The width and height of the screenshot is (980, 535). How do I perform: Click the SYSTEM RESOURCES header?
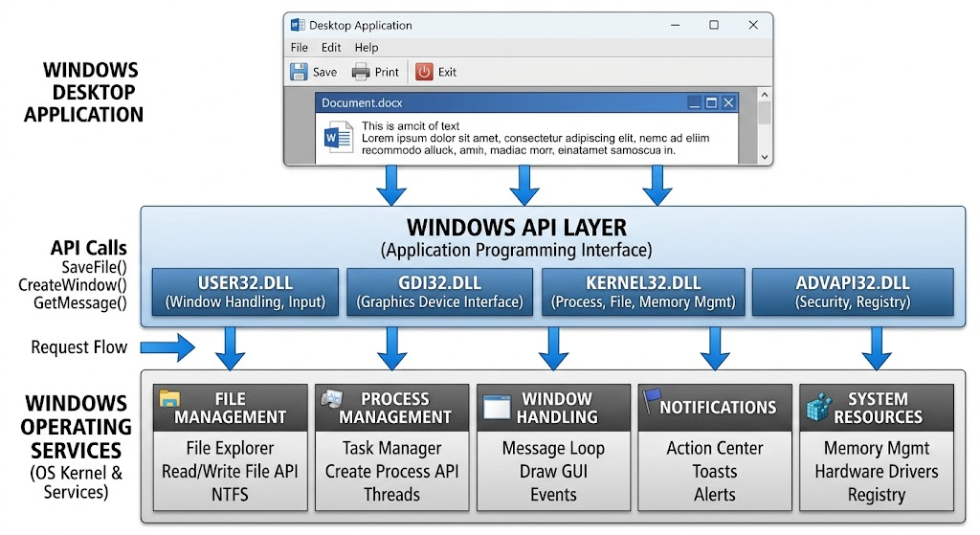(x=877, y=408)
